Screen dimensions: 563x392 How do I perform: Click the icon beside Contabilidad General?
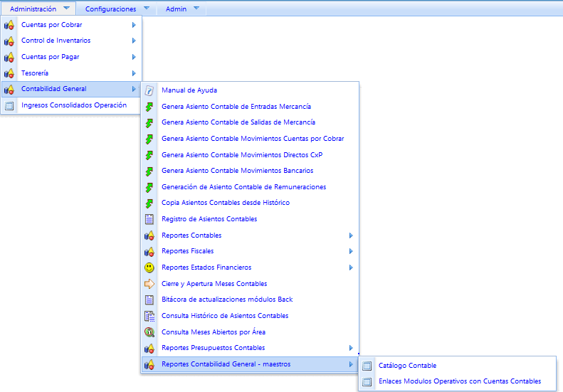pos(9,89)
